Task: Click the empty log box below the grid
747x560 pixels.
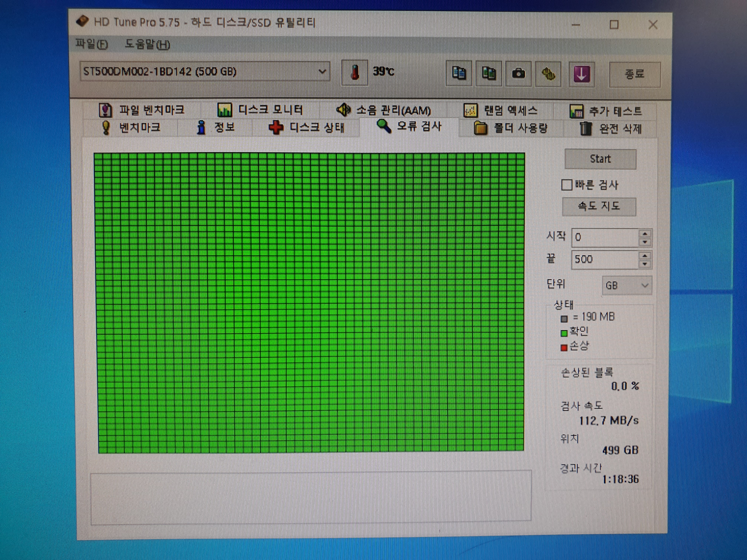Action: [311, 498]
